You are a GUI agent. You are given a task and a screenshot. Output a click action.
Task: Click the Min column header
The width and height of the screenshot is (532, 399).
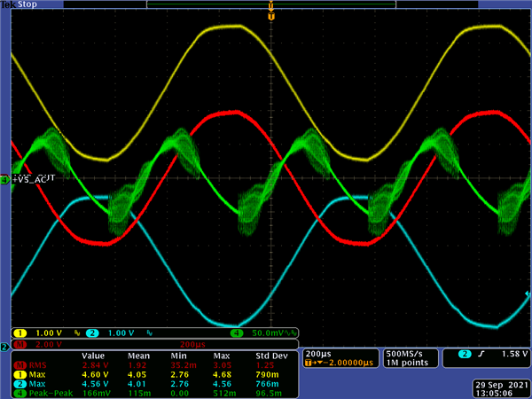pyautogui.click(x=178, y=356)
